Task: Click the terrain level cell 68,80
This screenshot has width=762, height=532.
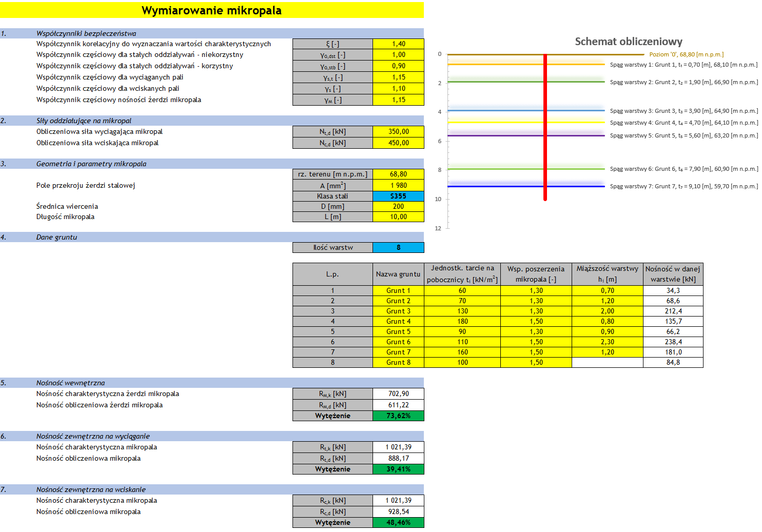Action: (398, 174)
